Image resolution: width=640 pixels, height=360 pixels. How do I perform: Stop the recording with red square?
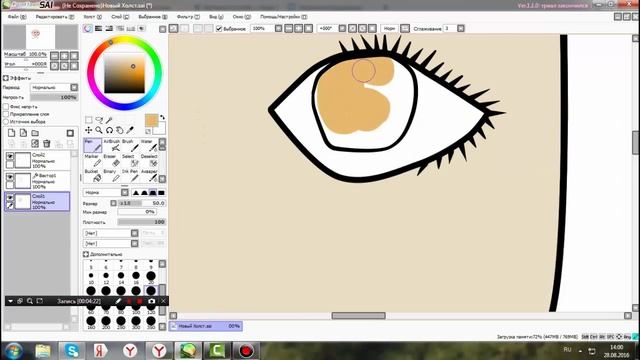[x=140, y=301]
